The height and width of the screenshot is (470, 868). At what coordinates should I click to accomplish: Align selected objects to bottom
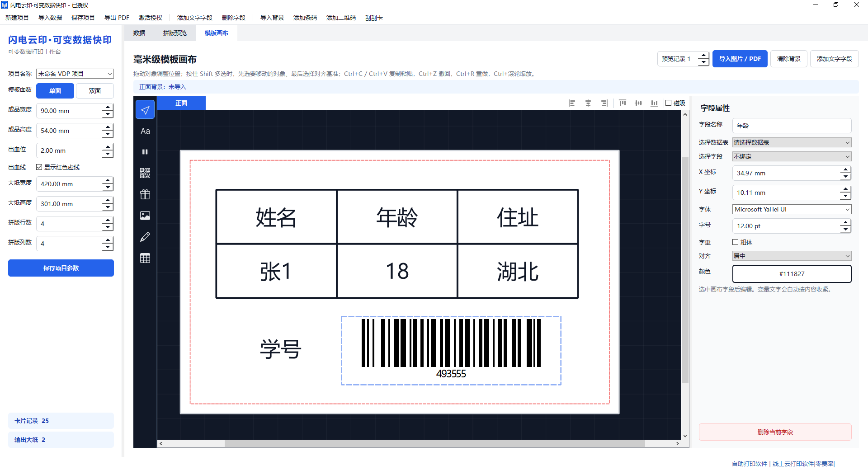(x=654, y=103)
